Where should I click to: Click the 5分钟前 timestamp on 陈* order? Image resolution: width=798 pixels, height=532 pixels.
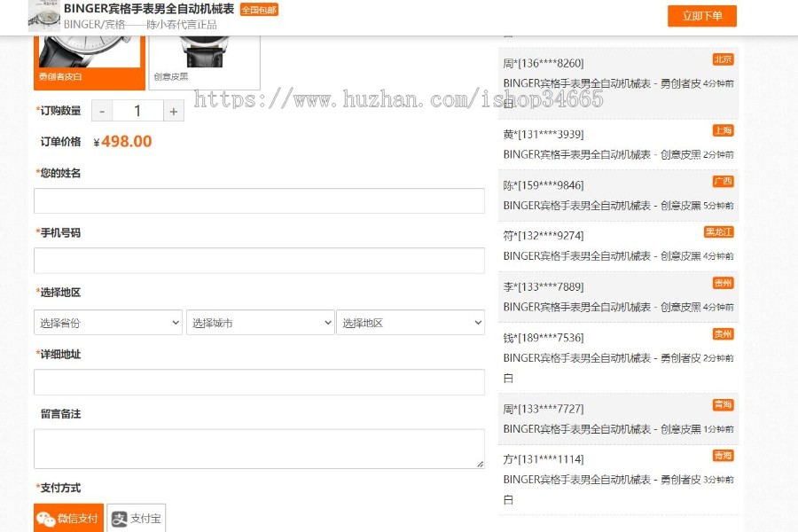click(x=718, y=206)
